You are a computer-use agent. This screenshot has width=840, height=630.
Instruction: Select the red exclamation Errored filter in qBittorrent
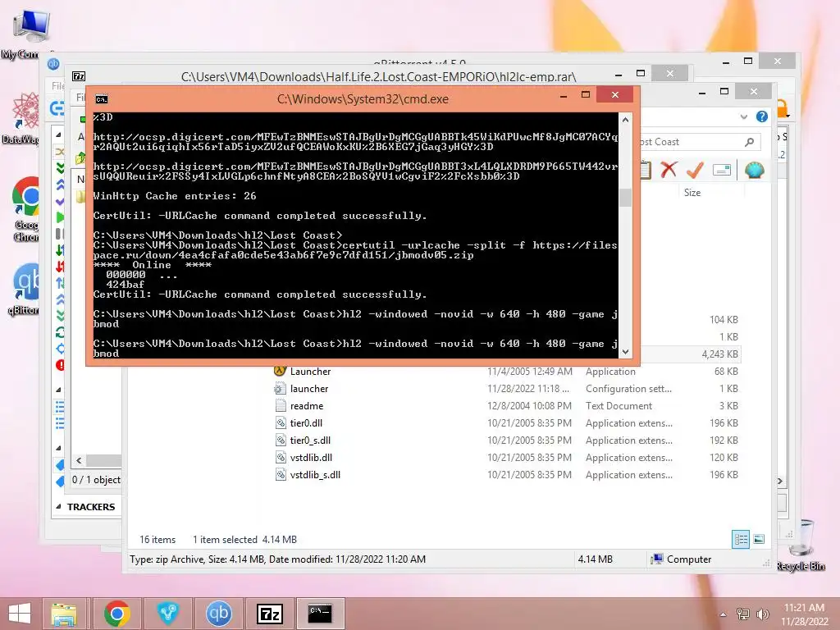(x=60, y=365)
